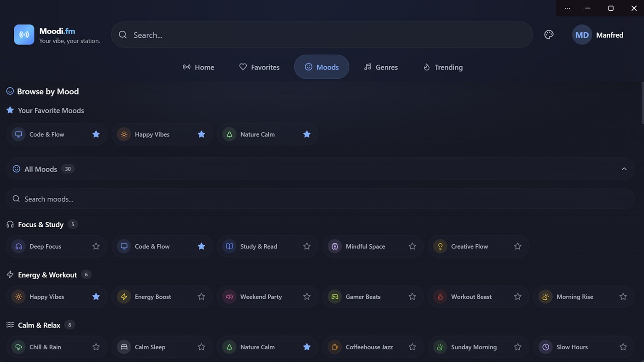This screenshot has width=644, height=362.
Task: Click the Moodi.fm broadcast logo icon
Action: (24, 34)
